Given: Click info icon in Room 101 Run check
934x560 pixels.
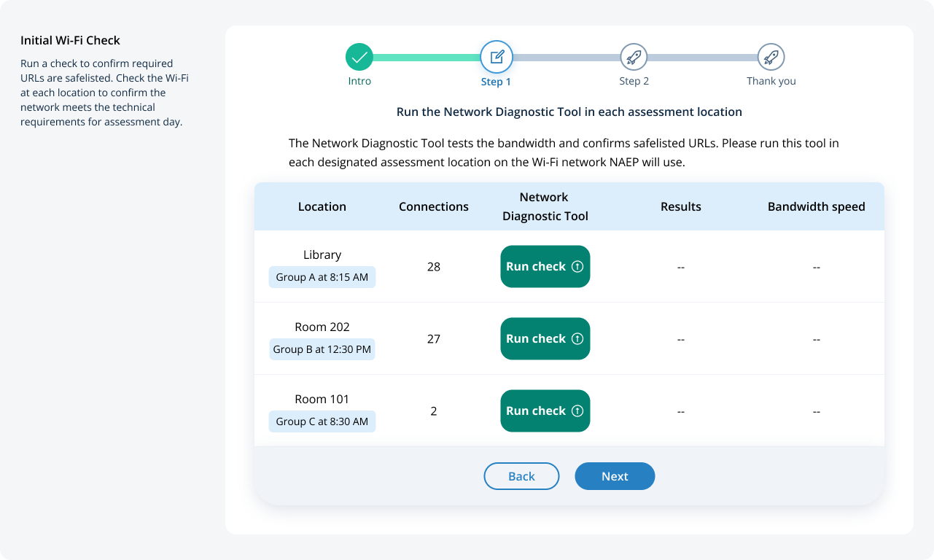Looking at the screenshot, I should 577,411.
